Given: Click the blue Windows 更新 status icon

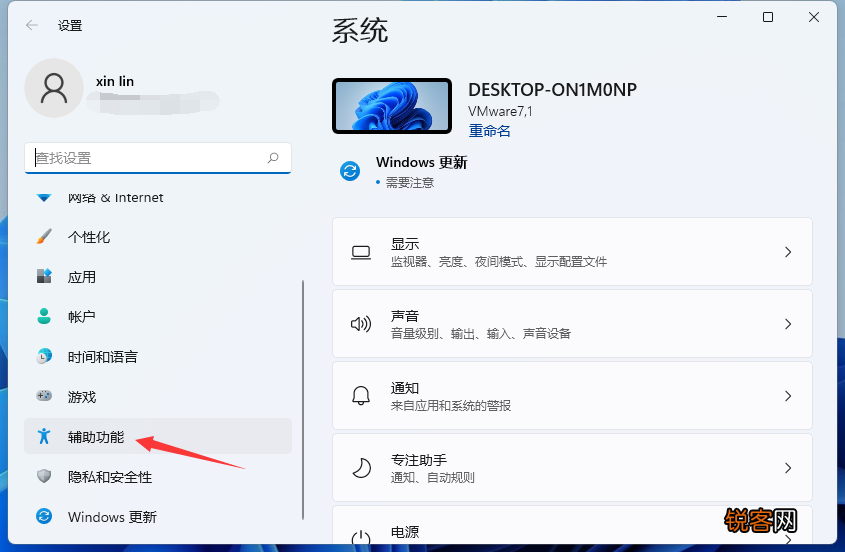Looking at the screenshot, I should point(350,171).
